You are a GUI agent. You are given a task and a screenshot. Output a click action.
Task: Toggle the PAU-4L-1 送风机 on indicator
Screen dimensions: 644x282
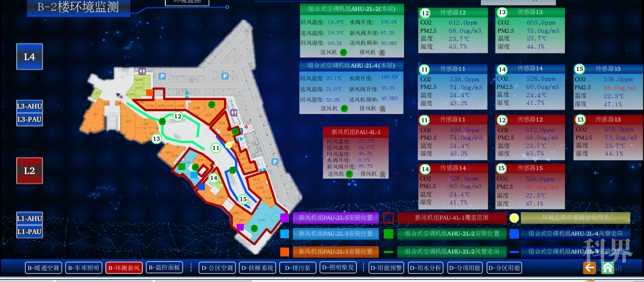click(349, 174)
